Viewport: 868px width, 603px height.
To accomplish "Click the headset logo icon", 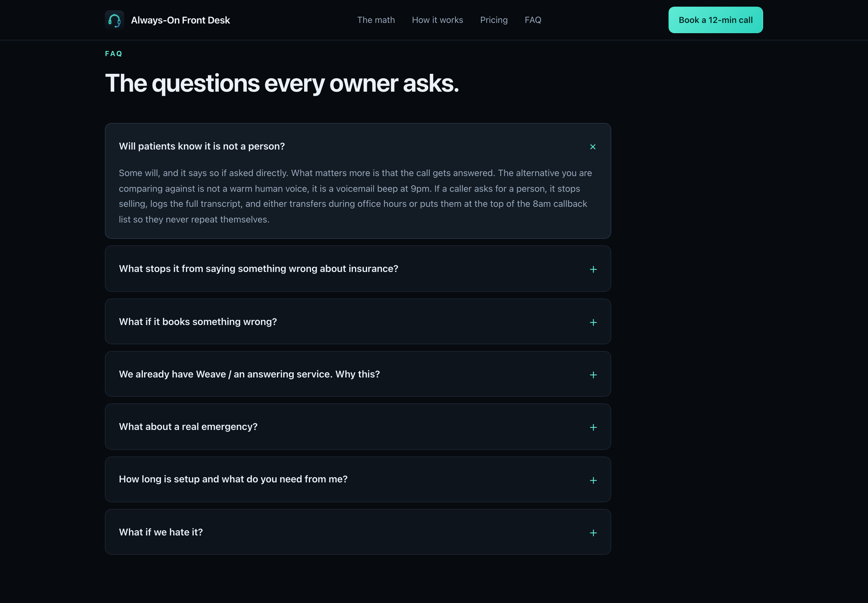I will 115,20.
